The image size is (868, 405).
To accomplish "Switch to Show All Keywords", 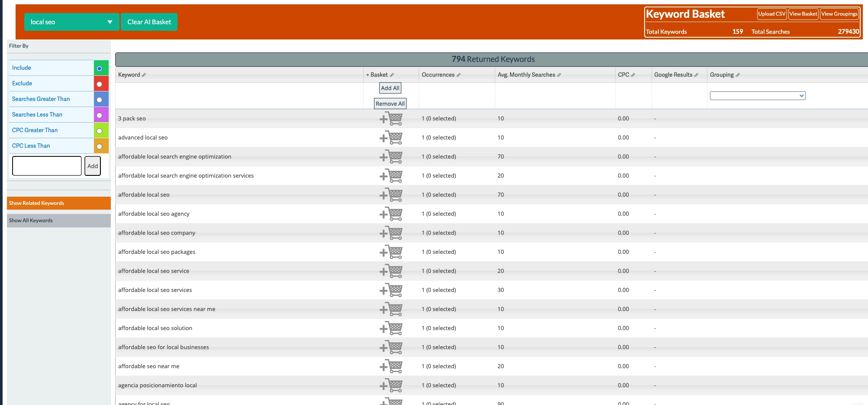I will tap(59, 220).
